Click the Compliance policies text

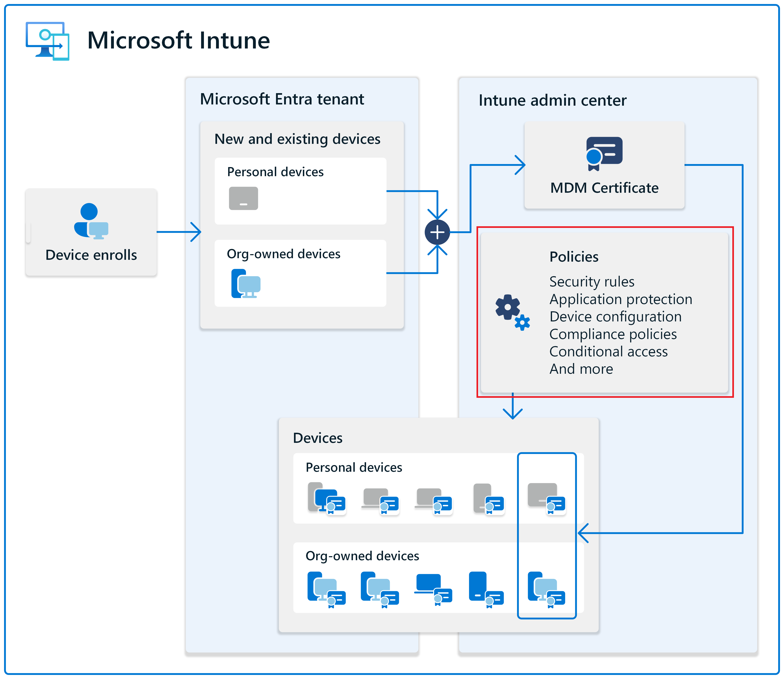(x=613, y=334)
